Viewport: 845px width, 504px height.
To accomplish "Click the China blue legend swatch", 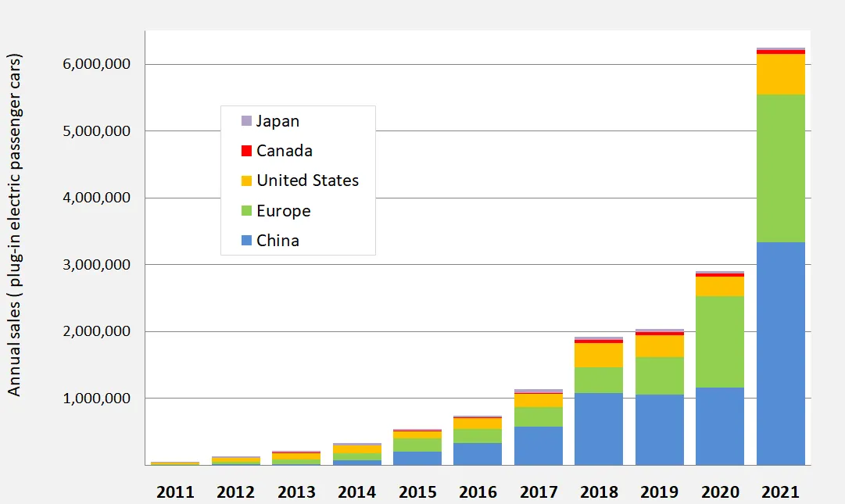I will [246, 240].
